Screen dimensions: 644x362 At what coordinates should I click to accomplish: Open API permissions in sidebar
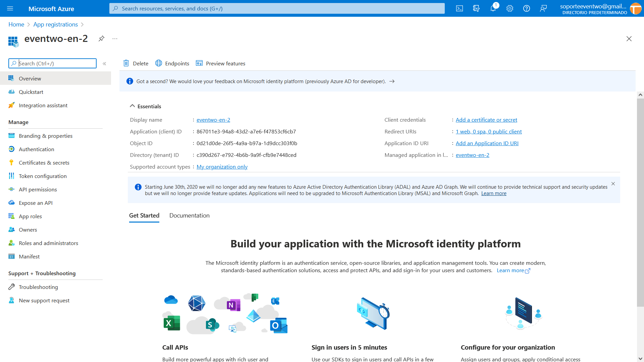[38, 189]
